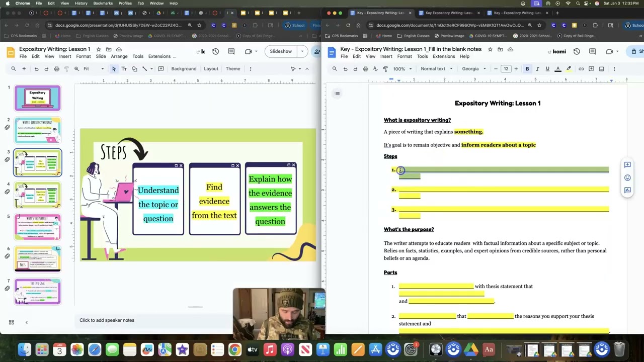
Task: Select slide 1 title thumbnail
Action: [38, 98]
